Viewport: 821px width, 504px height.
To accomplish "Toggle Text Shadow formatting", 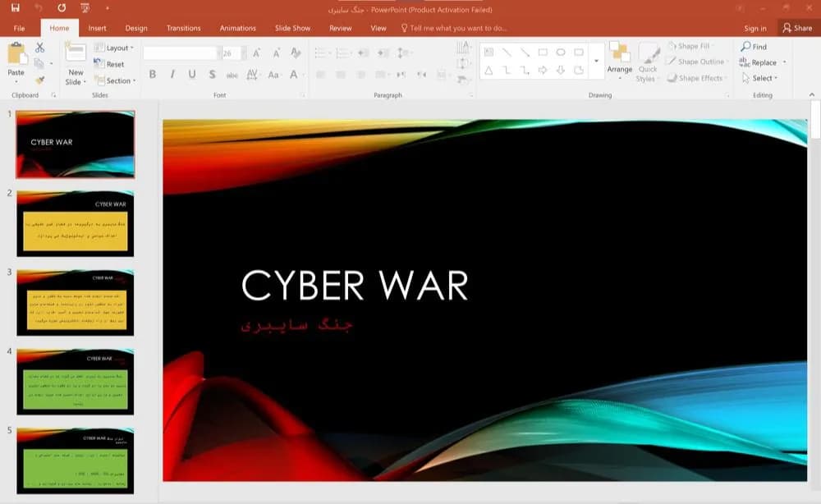I will coord(212,75).
